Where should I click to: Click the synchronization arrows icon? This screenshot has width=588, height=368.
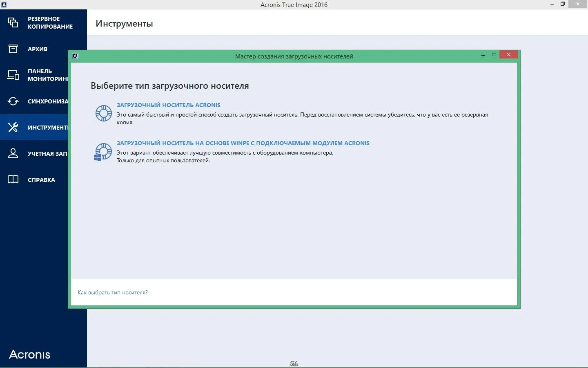13,101
